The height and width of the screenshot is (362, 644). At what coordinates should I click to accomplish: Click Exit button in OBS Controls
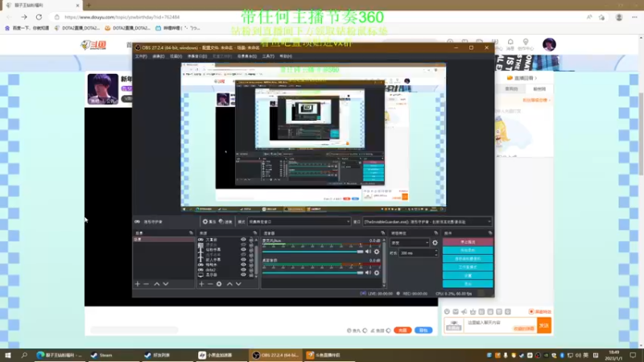[x=468, y=284]
